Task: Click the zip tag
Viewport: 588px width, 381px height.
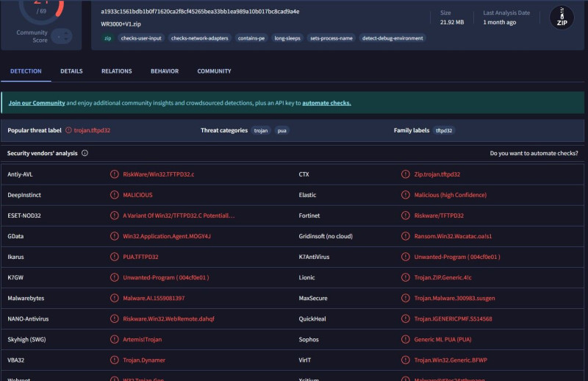Action: 107,38
